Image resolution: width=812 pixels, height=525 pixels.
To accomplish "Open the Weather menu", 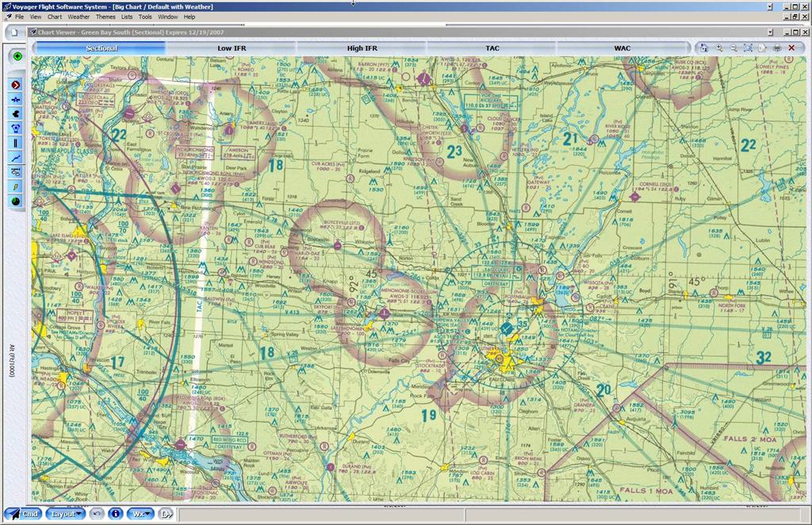I will tap(79, 17).
